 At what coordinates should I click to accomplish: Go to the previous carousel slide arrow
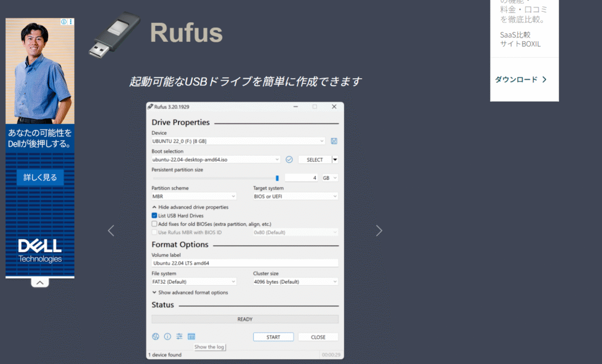click(111, 231)
